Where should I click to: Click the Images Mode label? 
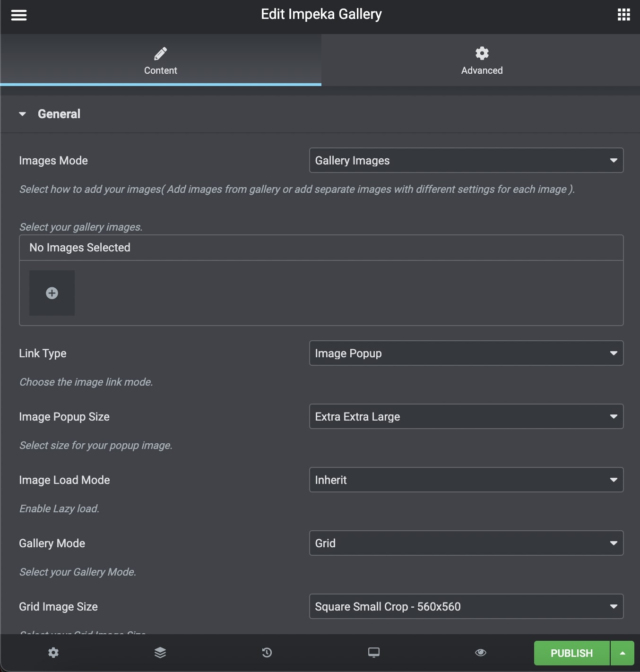[x=53, y=161]
